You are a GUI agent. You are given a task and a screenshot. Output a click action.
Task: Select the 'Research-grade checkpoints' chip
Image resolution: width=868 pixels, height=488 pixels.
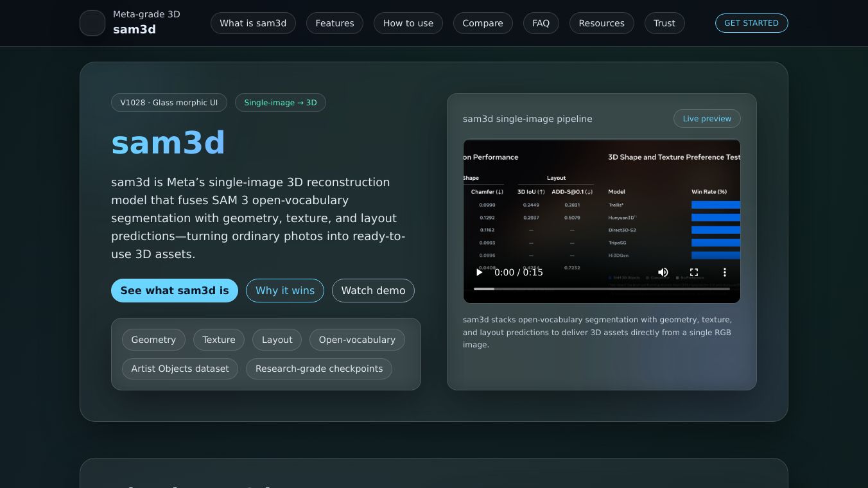click(319, 369)
